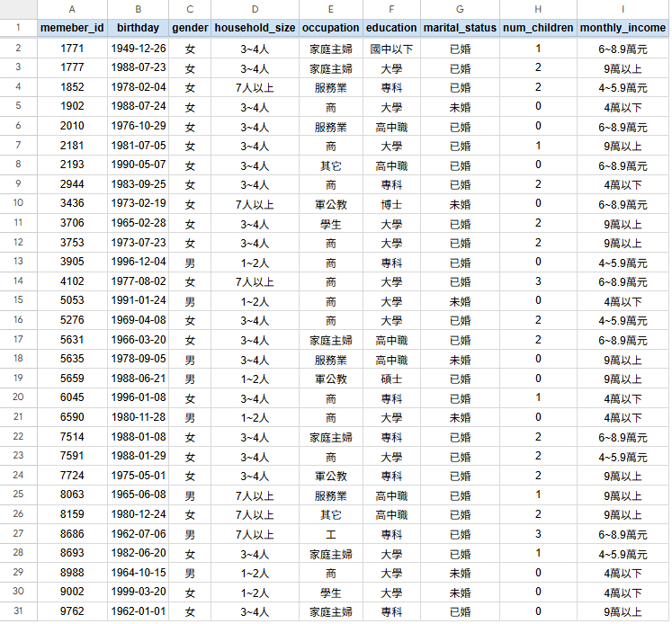The height and width of the screenshot is (624, 672).
Task: Click column I header letter
Action: pos(623,9)
